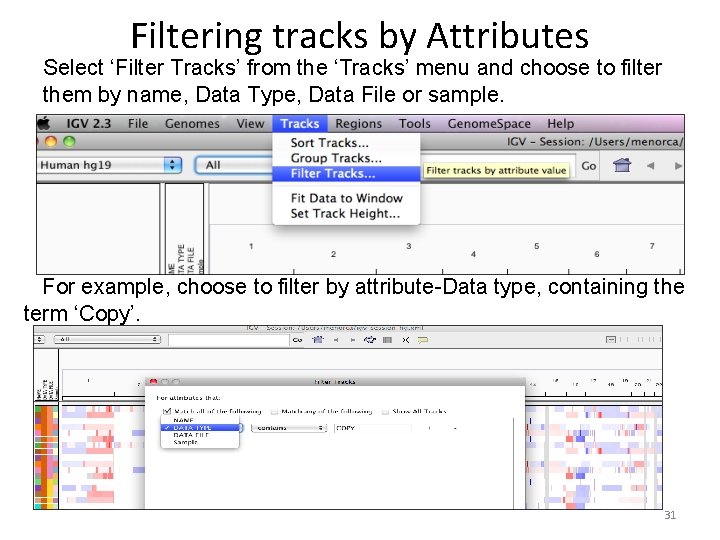This screenshot has width=720, height=540.
Task: Select Filter Tracks... menu entry
Action: click(x=346, y=174)
